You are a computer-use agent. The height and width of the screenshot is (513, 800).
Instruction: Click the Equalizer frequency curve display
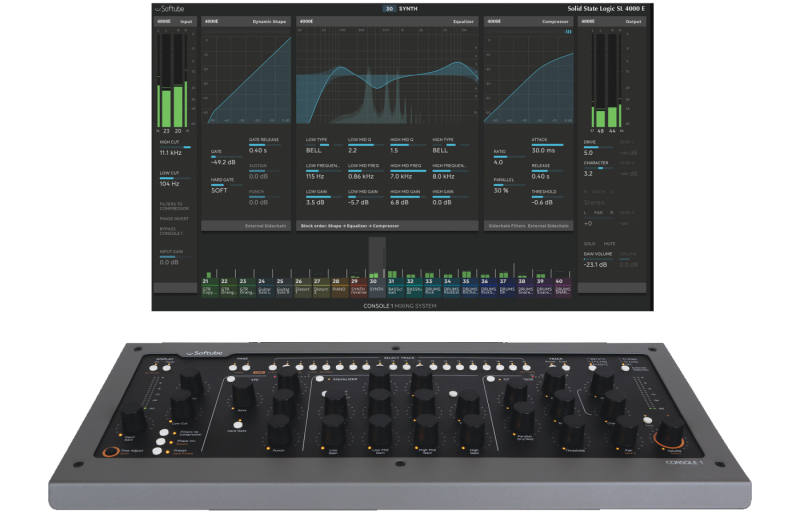(x=387, y=77)
